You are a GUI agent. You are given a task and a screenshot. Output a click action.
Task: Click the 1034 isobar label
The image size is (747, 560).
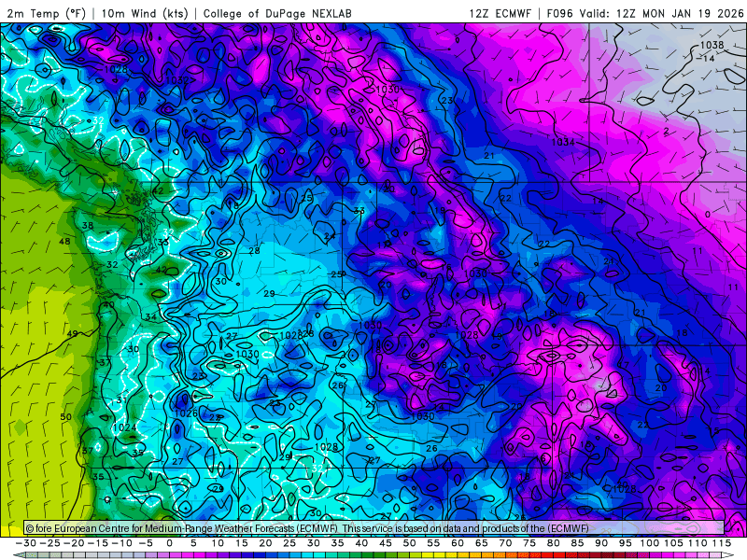tap(563, 142)
